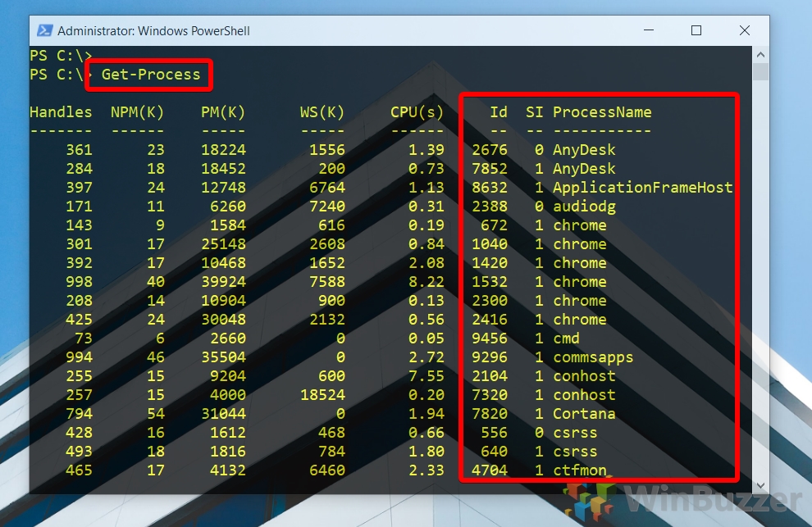The width and height of the screenshot is (812, 527).
Task: Select the Cortana process entry
Action: (584, 414)
